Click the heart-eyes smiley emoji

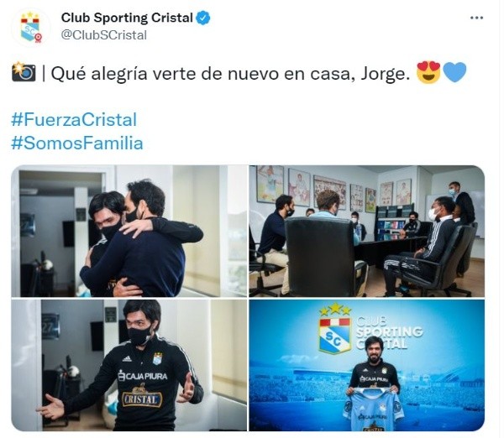pos(428,72)
